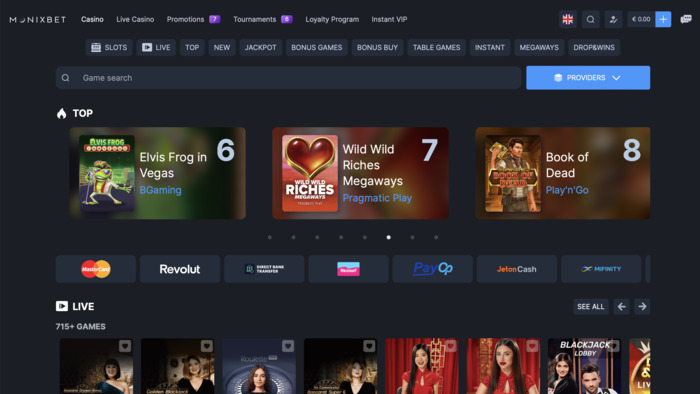This screenshot has width=700, height=394.
Task: Click SEE ALL in LIVE section
Action: point(591,307)
